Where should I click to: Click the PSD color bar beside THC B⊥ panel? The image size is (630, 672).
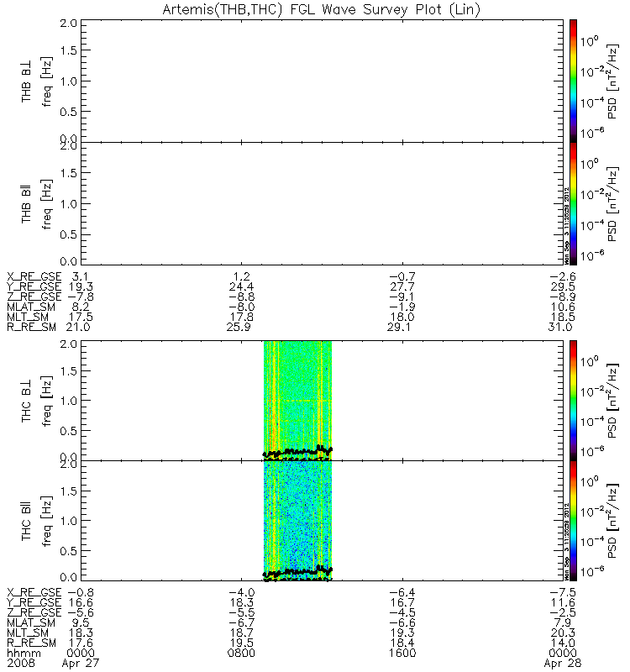[x=573, y=401]
